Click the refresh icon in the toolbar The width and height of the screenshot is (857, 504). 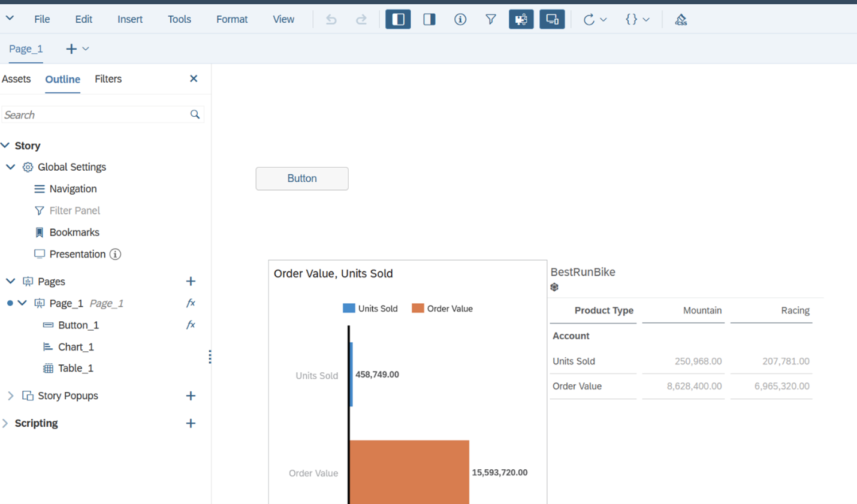(x=590, y=19)
